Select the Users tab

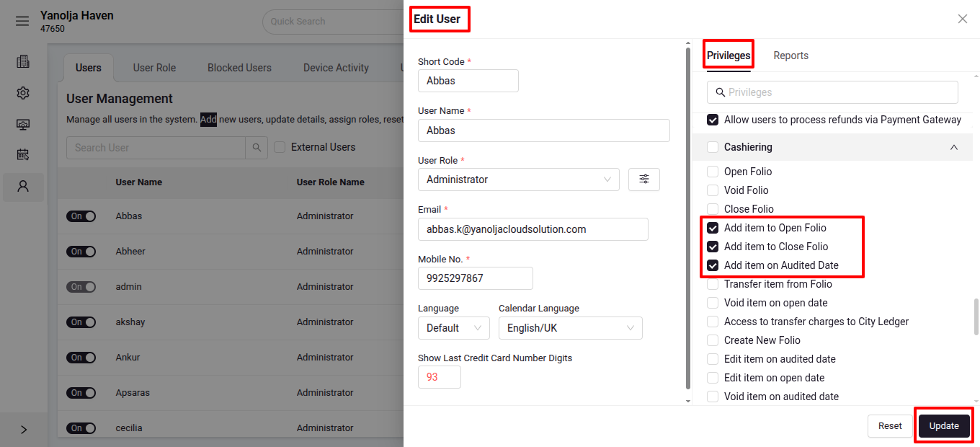click(89, 68)
